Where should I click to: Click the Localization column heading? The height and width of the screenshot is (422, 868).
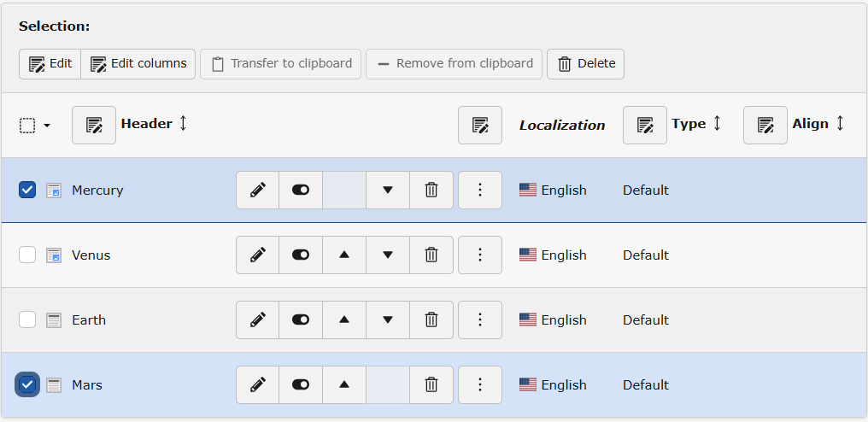pyautogui.click(x=562, y=126)
